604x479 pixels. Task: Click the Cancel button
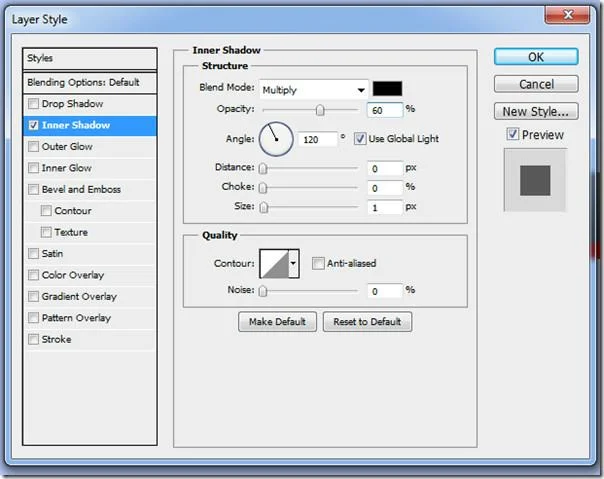point(536,84)
